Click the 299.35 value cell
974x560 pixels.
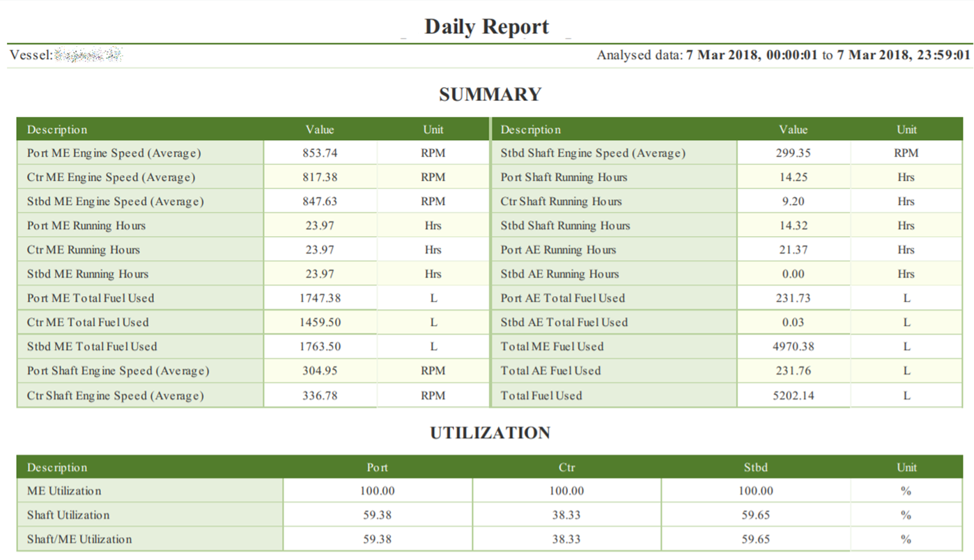794,153
